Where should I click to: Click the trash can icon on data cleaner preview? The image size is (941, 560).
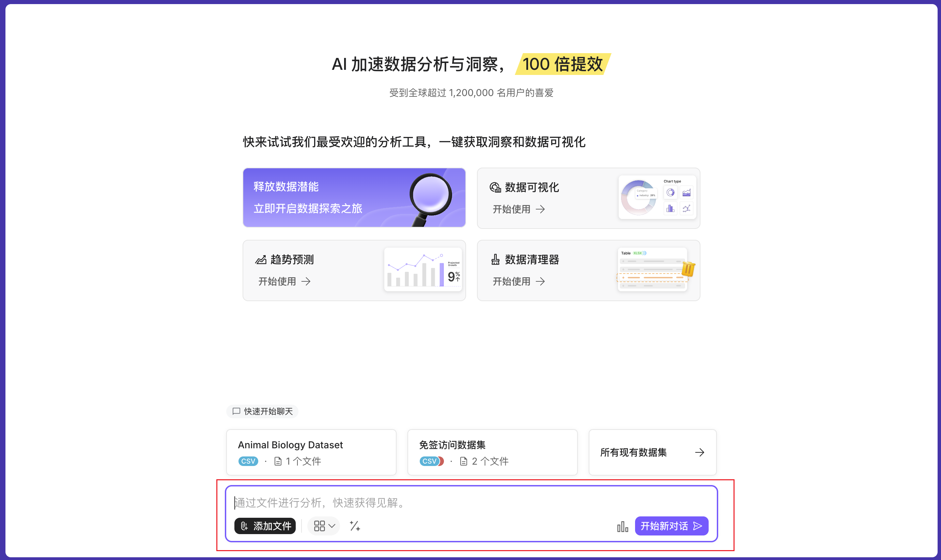[x=688, y=269]
